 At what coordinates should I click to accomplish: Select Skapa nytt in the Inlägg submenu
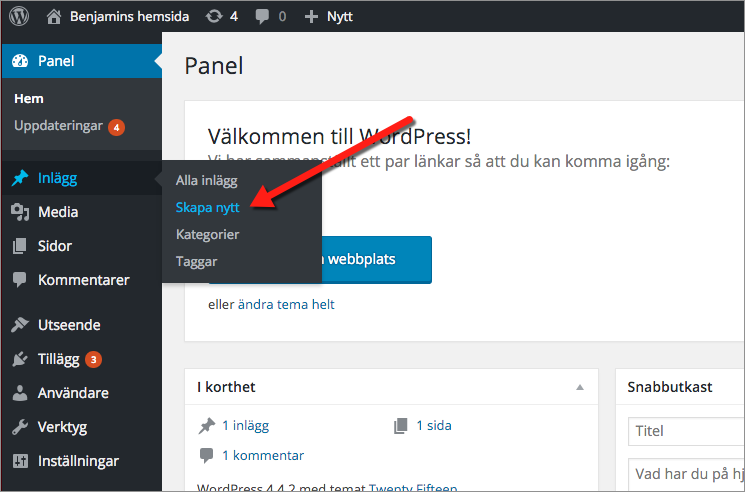pyautogui.click(x=208, y=208)
